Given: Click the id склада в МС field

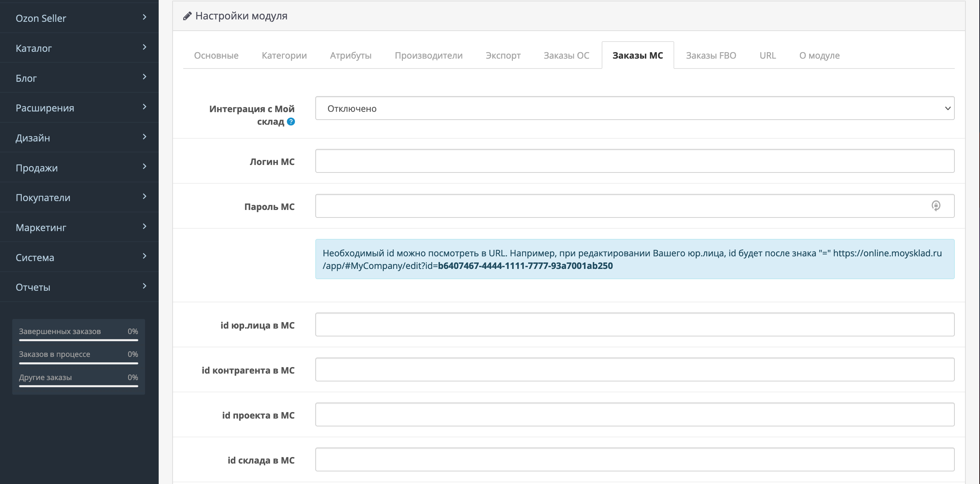Looking at the screenshot, I should click(635, 459).
